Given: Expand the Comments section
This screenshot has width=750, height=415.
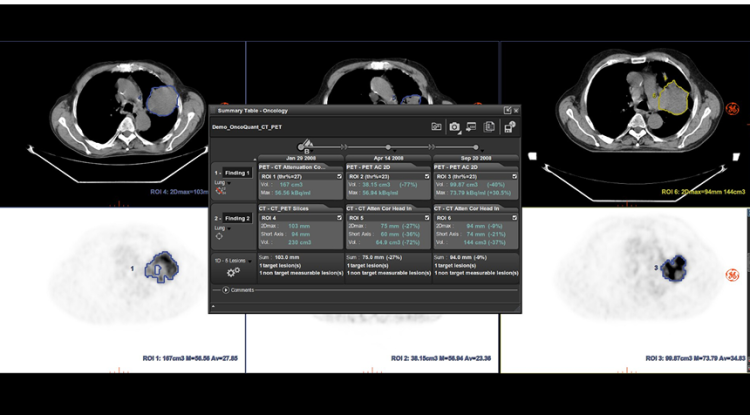Looking at the screenshot, I should (x=226, y=290).
